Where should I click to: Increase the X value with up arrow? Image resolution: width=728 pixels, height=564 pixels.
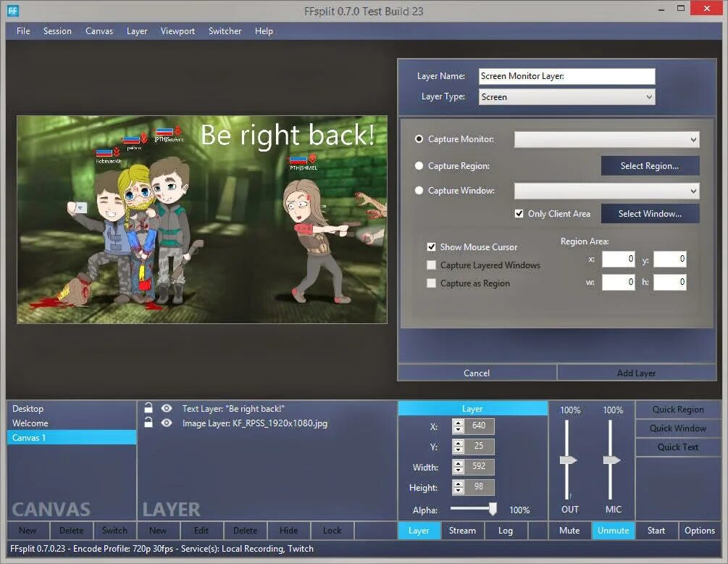pos(459,423)
